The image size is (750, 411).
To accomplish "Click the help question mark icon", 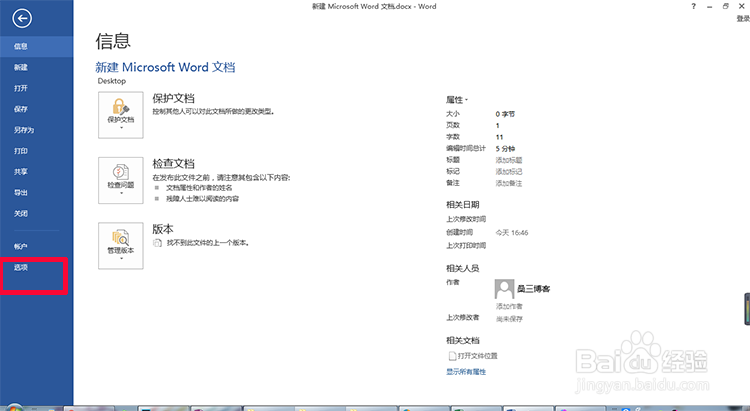I will click(694, 6).
